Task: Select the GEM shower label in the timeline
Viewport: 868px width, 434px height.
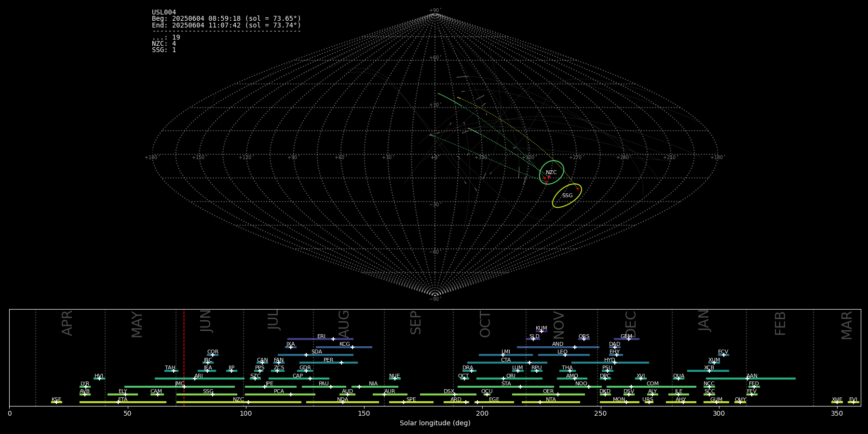Action: click(626, 337)
